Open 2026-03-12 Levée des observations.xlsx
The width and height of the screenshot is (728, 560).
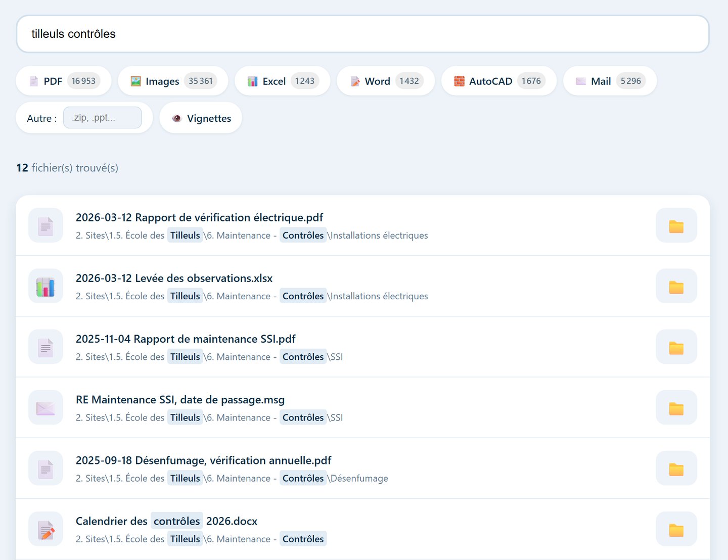(174, 278)
